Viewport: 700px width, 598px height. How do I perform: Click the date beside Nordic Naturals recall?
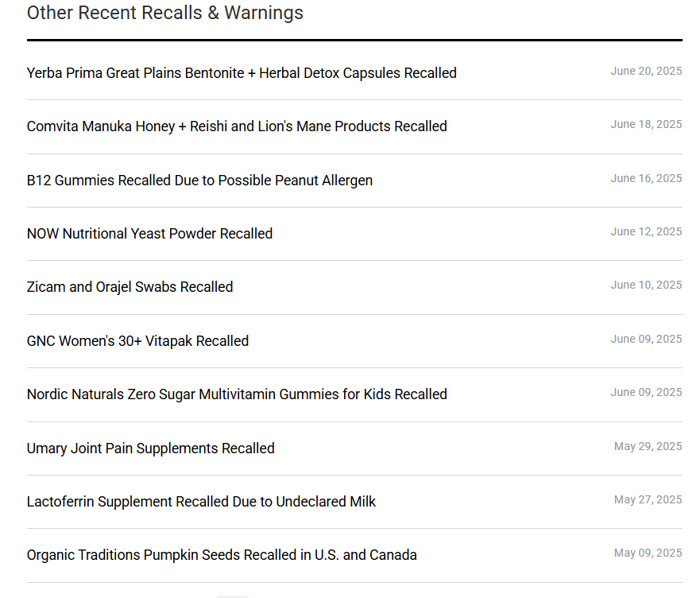tap(646, 392)
